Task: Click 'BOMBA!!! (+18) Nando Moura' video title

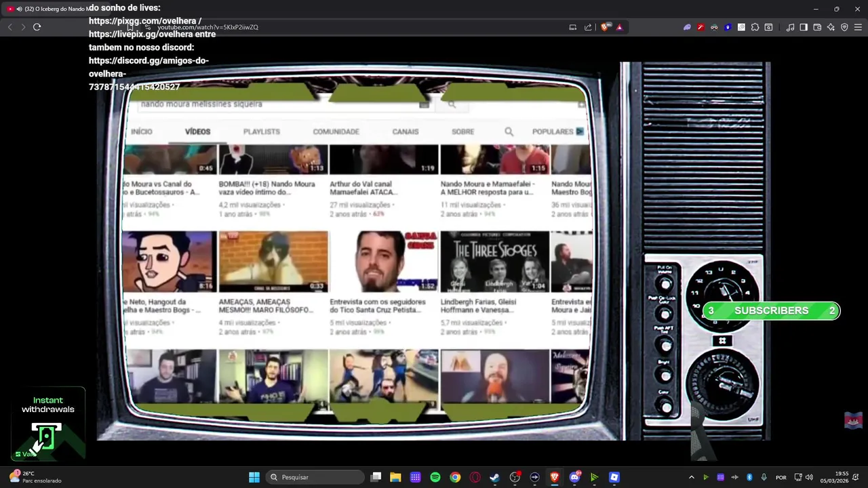Action: (x=267, y=188)
